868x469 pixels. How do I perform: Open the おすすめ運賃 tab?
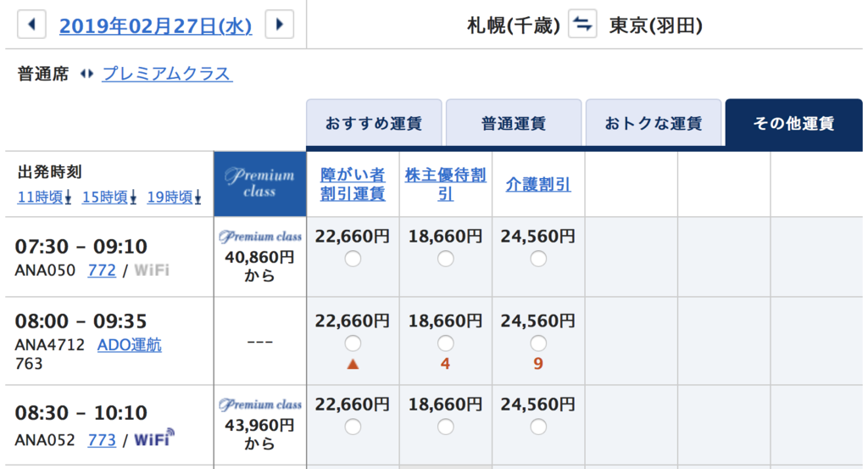coord(374,123)
